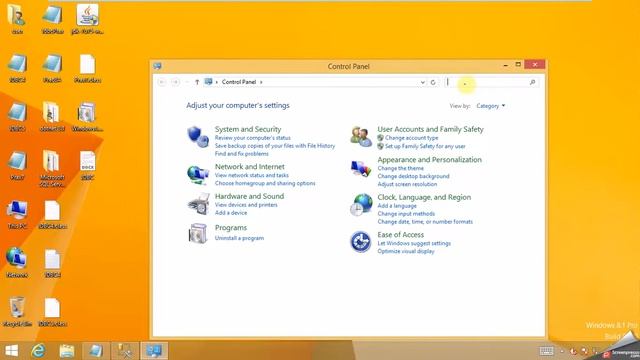This screenshot has height=360, width=640.
Task: Refresh the Control Panel view
Action: (x=433, y=82)
